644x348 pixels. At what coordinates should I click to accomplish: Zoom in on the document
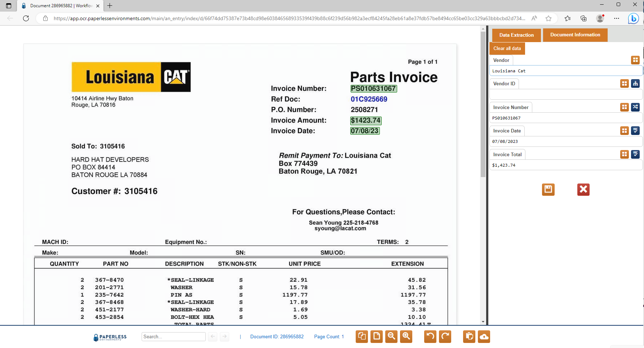tap(406, 336)
